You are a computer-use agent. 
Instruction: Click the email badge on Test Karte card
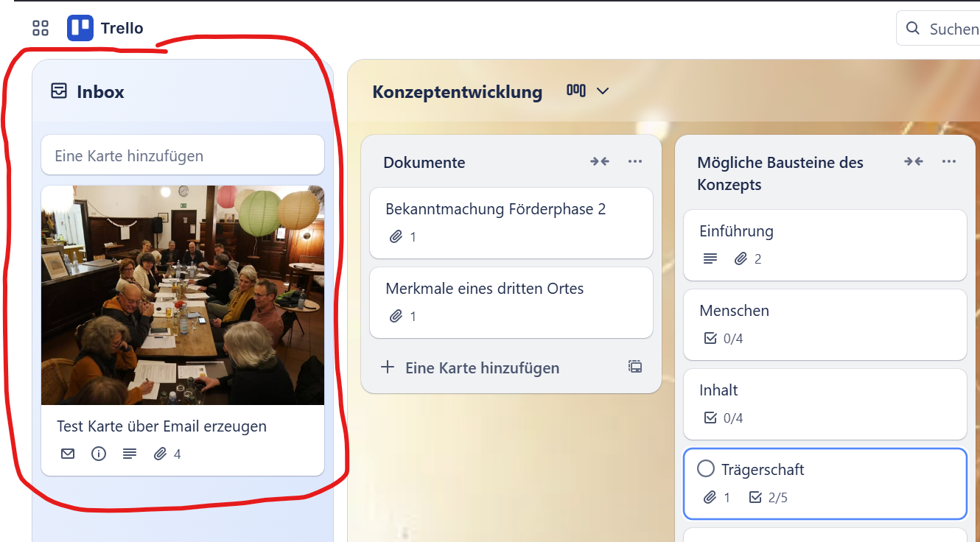[67, 454]
